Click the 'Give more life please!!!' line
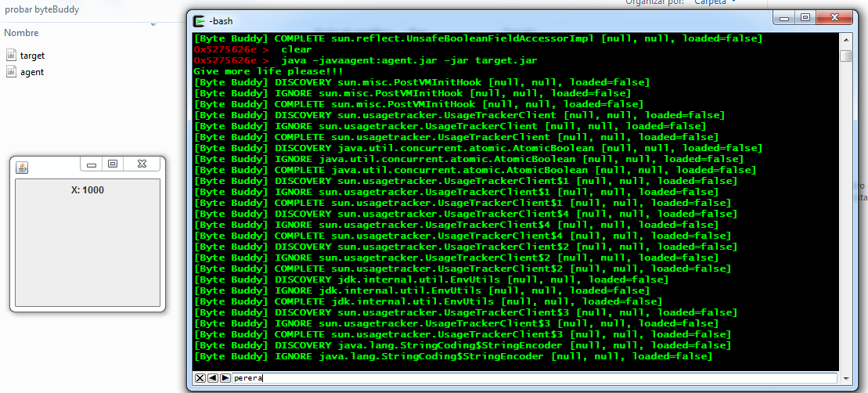This screenshot has height=393, width=868. [268, 71]
